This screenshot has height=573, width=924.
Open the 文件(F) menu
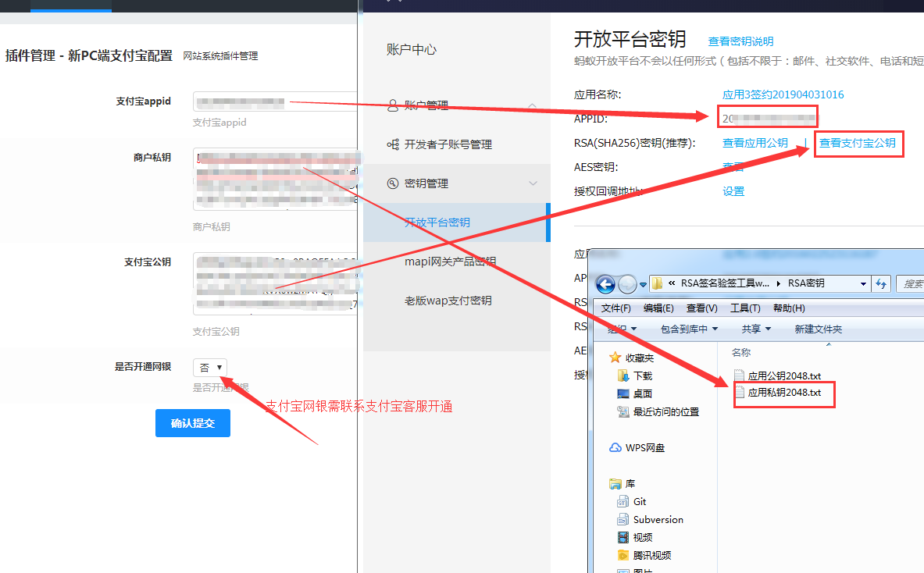tap(616, 308)
